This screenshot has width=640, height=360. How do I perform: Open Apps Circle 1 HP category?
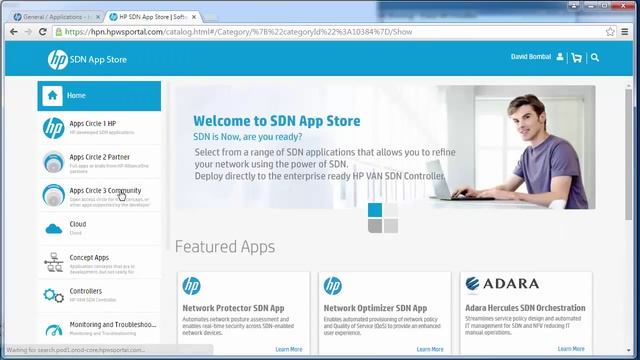99,128
